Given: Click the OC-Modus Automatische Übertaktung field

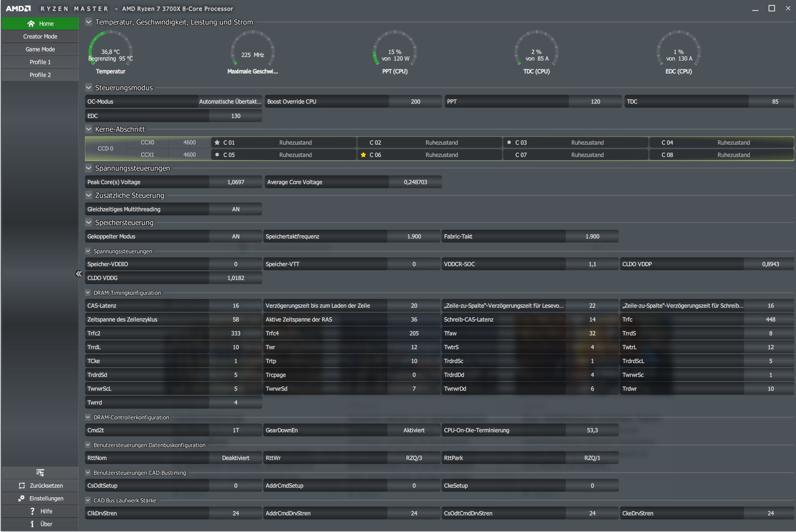Looking at the screenshot, I should [x=229, y=101].
